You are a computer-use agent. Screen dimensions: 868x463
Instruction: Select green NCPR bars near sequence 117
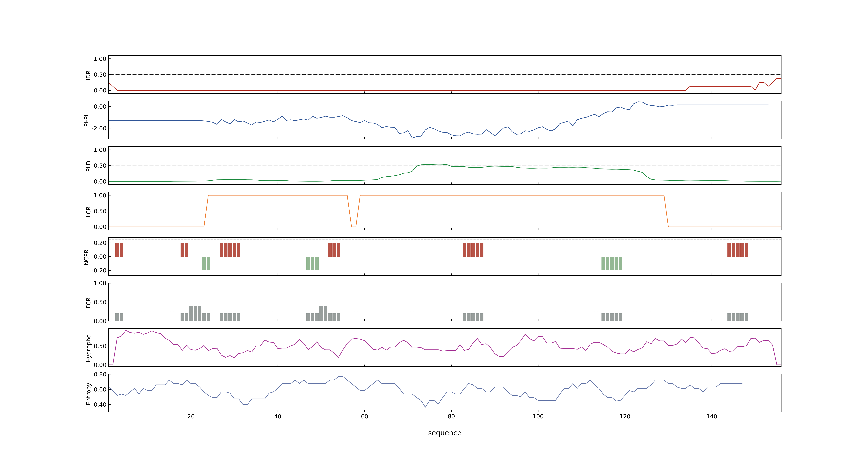click(612, 264)
